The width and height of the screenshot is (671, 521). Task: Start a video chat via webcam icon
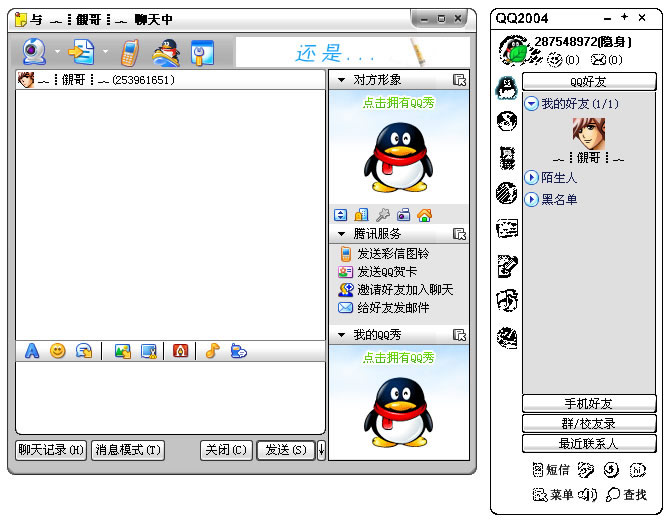click(33, 52)
